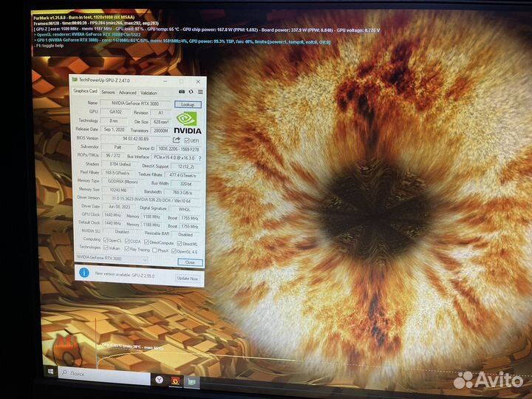This screenshot has width=532, height=399.
Task: Click the GPU-Z title bar app icon
Action: [x=75, y=80]
